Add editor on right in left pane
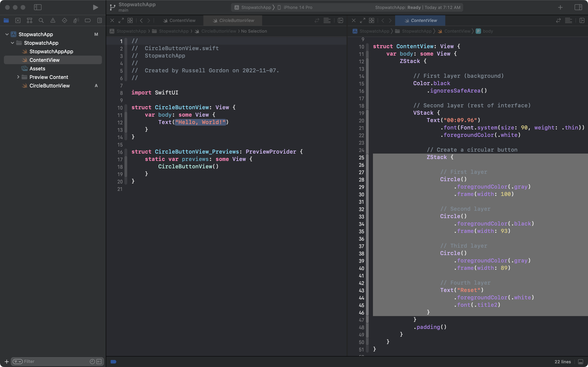 coord(340,21)
